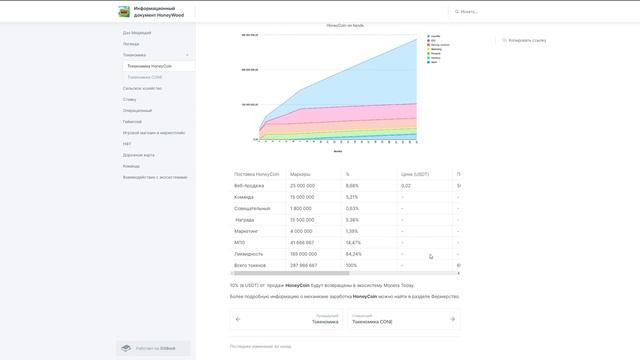Open the 'Легенда' sidebar page
This screenshot has width=640, height=360.
131,44
